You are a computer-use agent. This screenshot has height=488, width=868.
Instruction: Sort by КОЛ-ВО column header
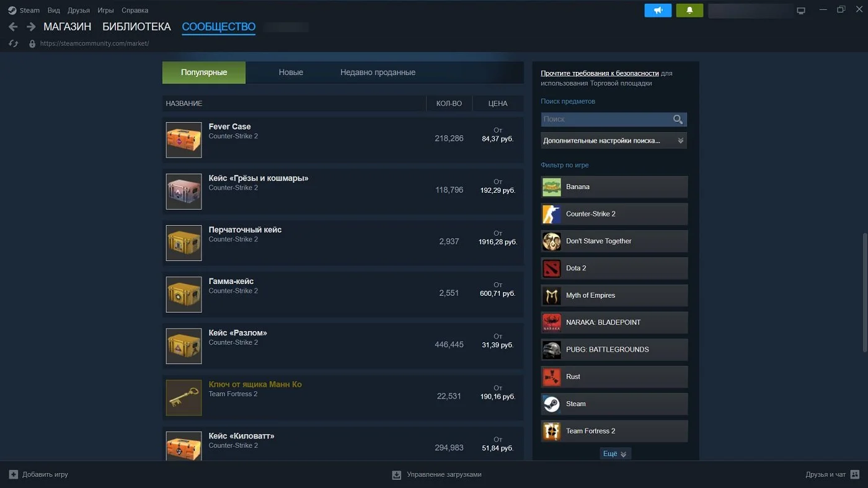tap(449, 104)
